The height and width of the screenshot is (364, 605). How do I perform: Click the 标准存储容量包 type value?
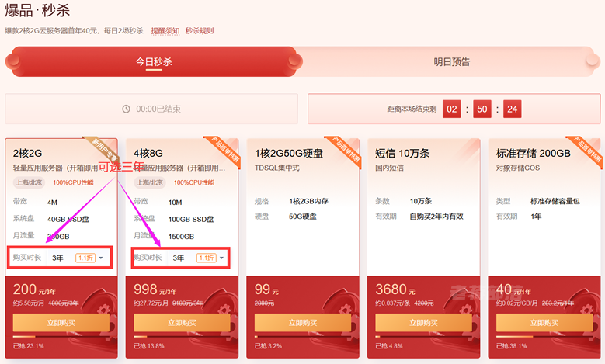tap(555, 201)
